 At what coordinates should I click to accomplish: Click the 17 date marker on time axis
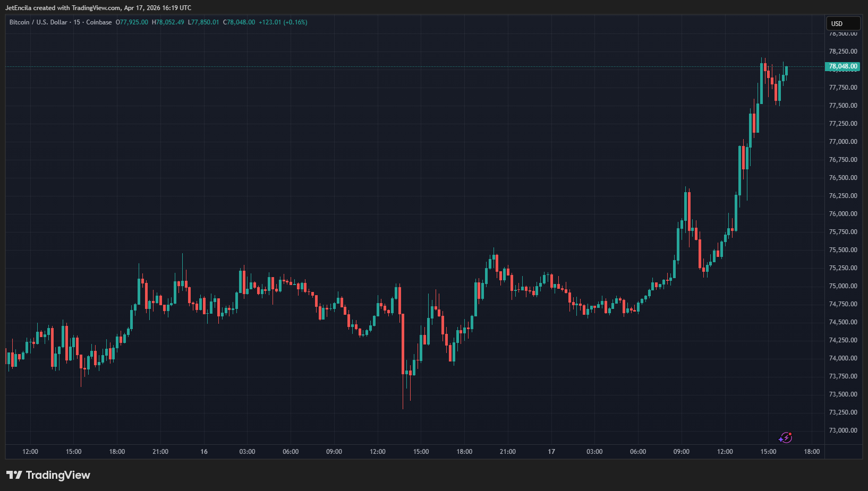point(551,452)
